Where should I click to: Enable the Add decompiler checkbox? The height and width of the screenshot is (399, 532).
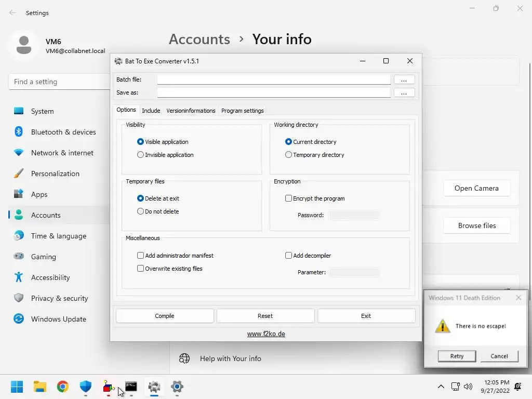point(288,255)
